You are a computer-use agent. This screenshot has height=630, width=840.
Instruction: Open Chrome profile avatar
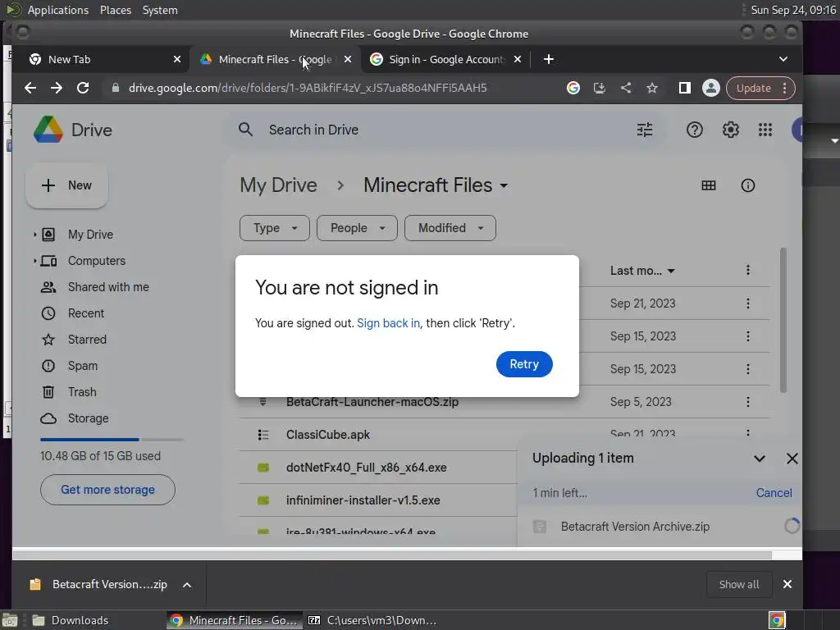[711, 88]
